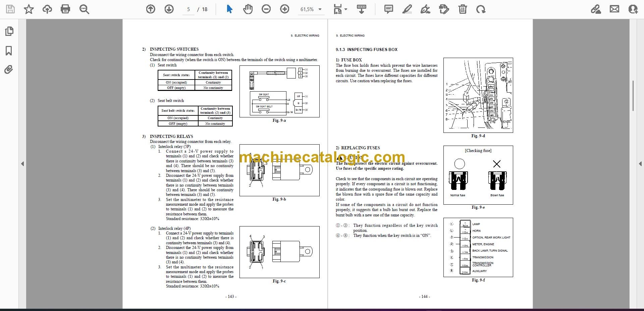
Task: Expand the left navigation pane arrow
Action: pos(22,164)
